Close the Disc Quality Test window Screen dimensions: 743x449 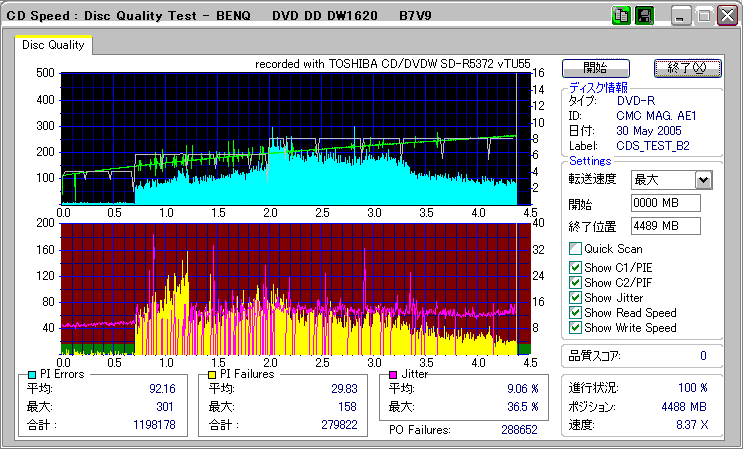pyautogui.click(x=726, y=16)
